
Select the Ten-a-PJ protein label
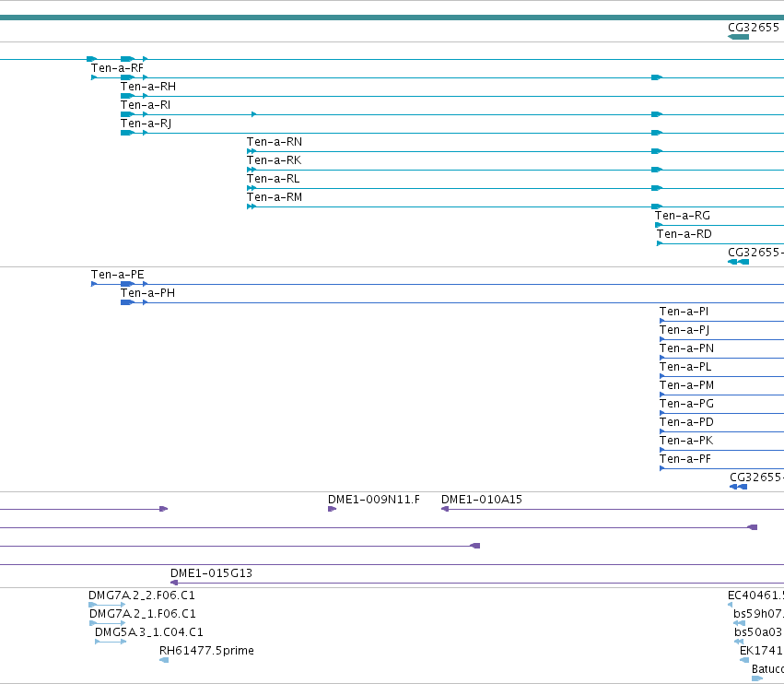click(x=685, y=330)
